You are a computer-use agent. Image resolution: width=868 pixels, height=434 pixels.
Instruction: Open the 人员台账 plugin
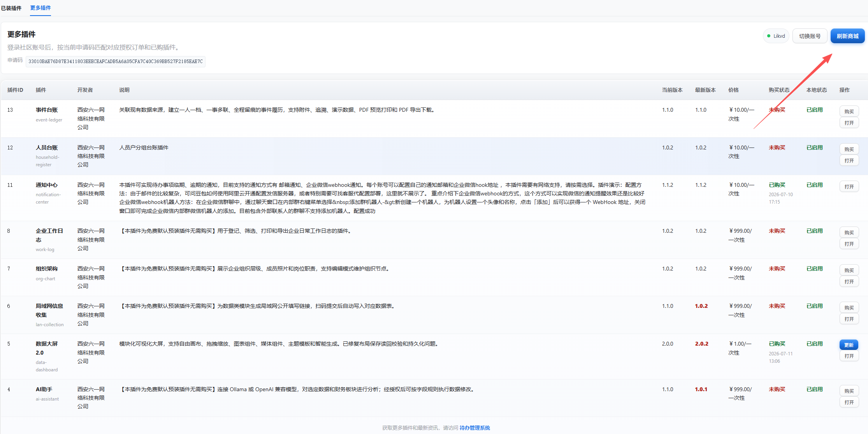[x=849, y=160]
